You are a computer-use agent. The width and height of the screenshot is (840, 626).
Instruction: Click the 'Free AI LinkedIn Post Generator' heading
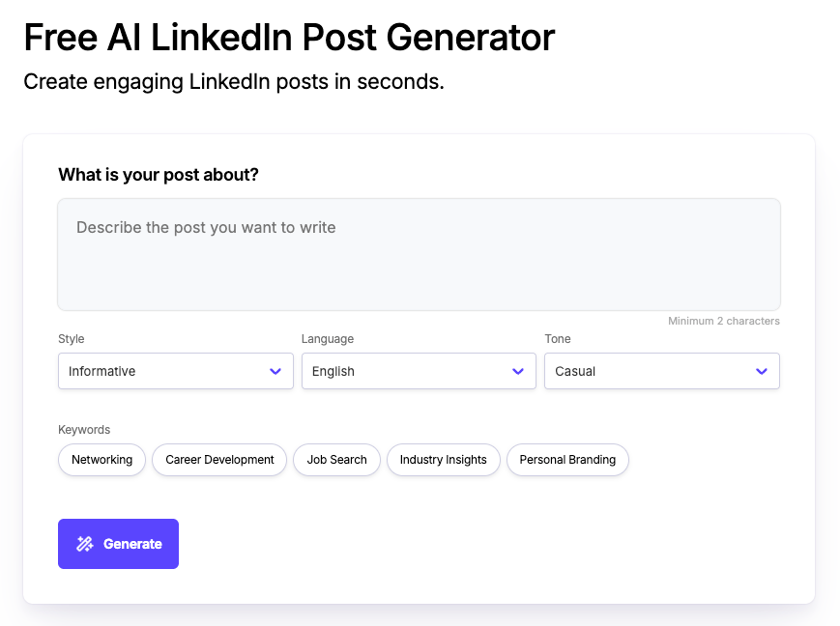click(288, 37)
